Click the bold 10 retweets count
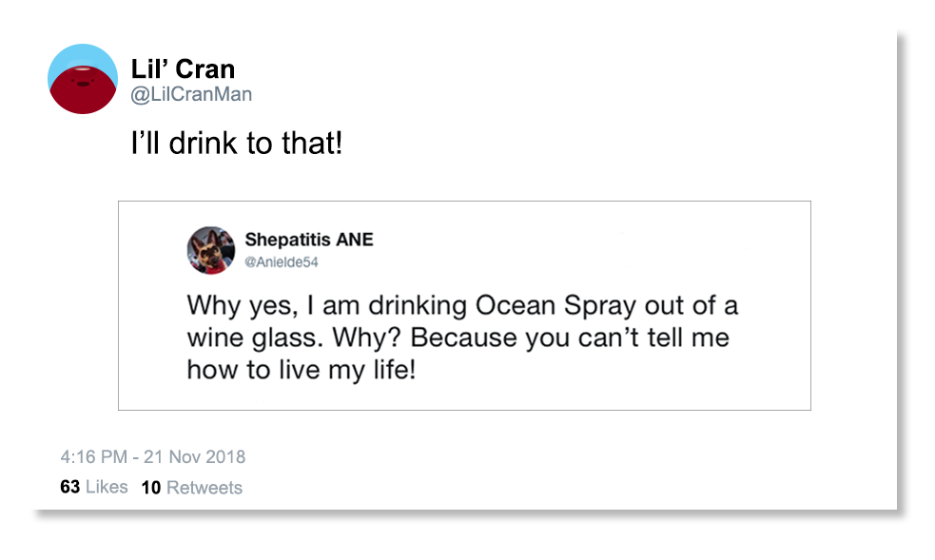935x560 pixels. pyautogui.click(x=151, y=488)
